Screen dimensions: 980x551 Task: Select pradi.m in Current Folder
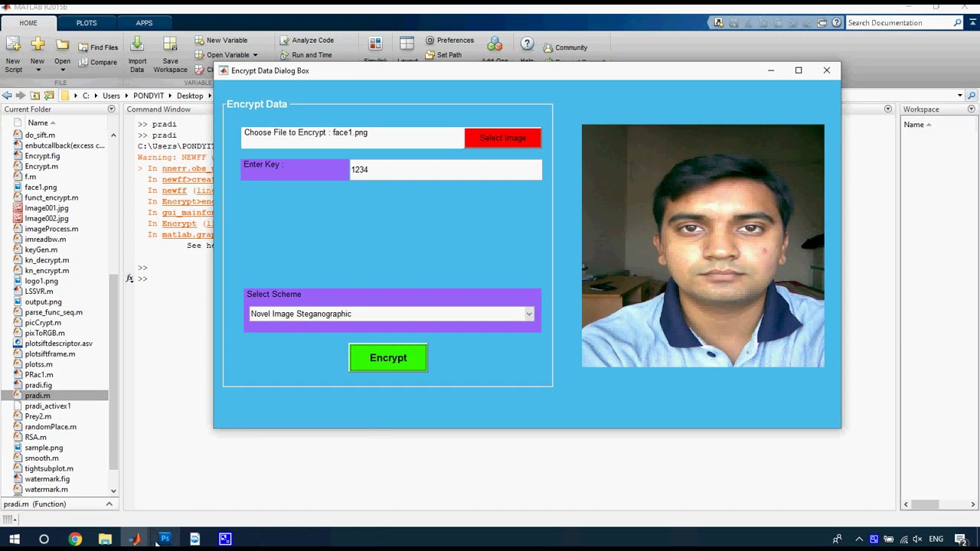[x=38, y=396]
